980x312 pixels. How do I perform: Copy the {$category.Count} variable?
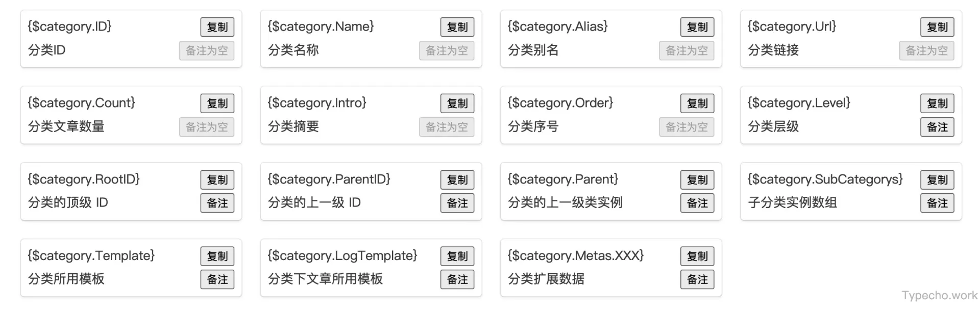(x=217, y=103)
